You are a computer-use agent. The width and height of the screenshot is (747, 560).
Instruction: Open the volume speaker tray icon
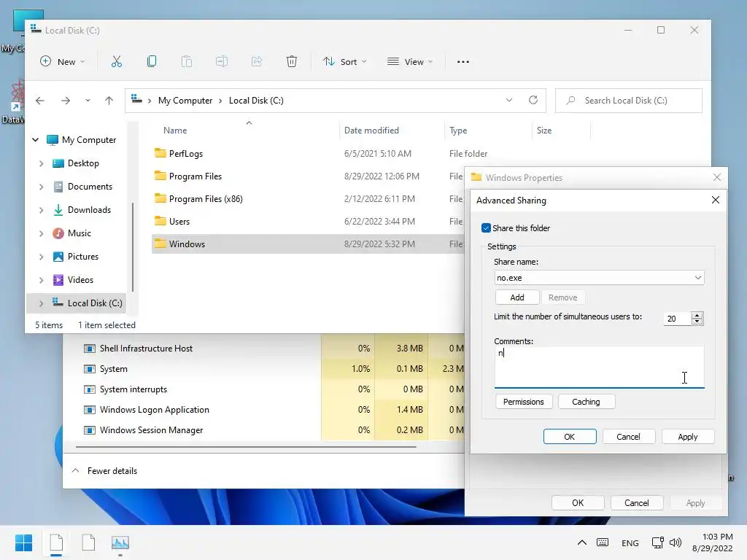(x=675, y=542)
